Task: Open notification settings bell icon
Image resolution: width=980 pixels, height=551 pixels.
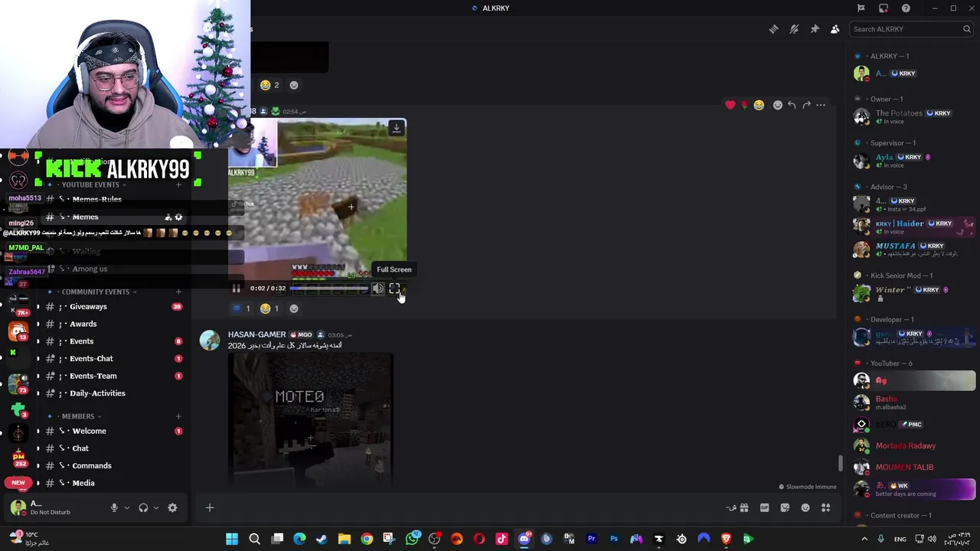Action: (794, 29)
